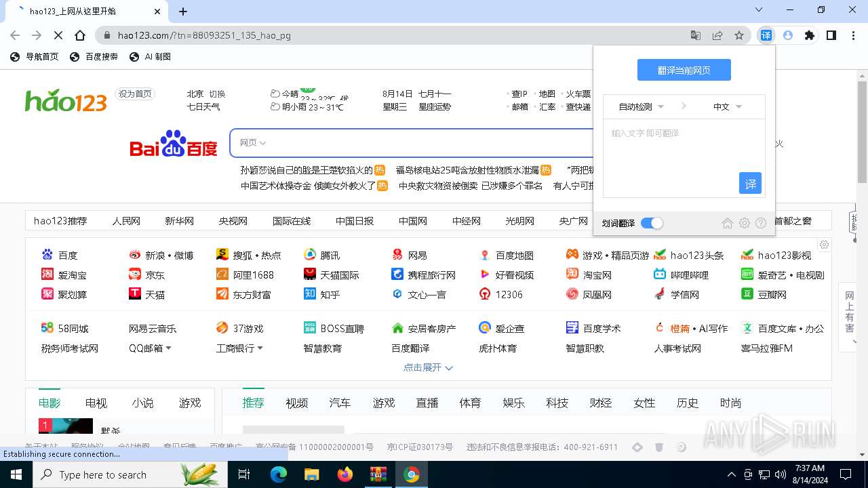Click 星座运势 link

435,106
